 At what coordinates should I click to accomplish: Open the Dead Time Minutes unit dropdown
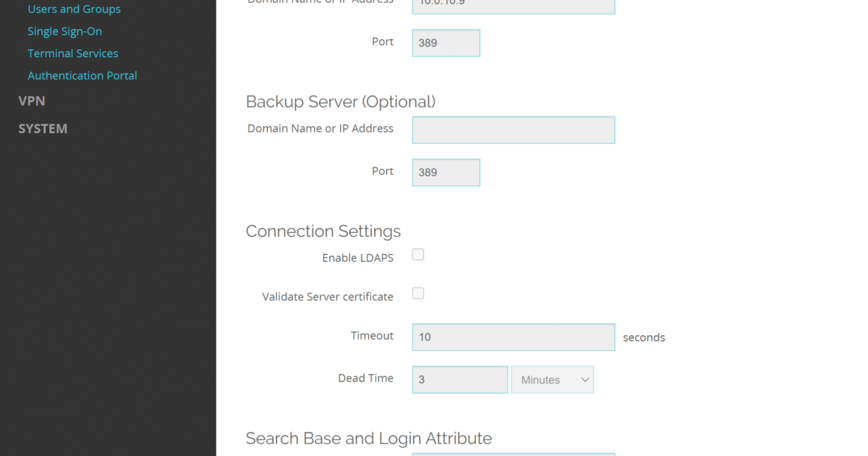(552, 380)
